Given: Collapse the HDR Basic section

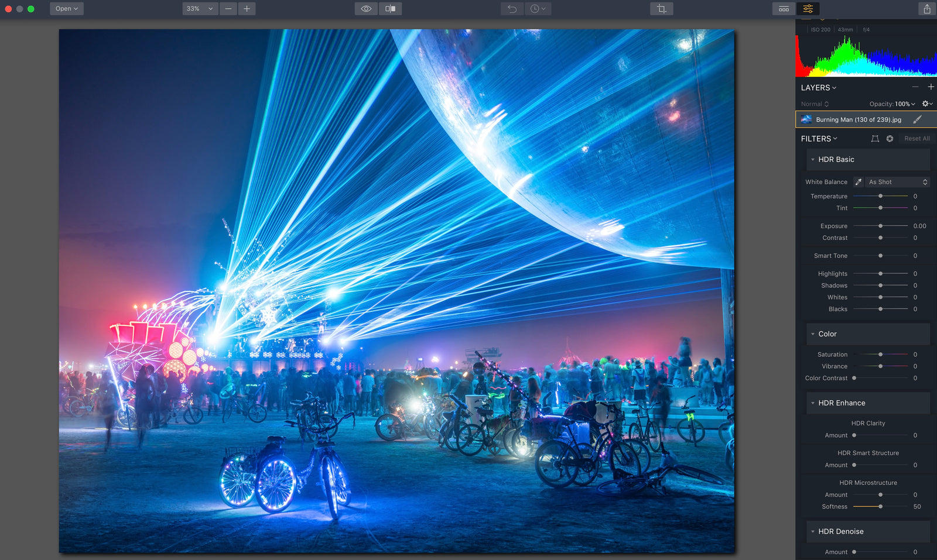Looking at the screenshot, I should coord(813,159).
